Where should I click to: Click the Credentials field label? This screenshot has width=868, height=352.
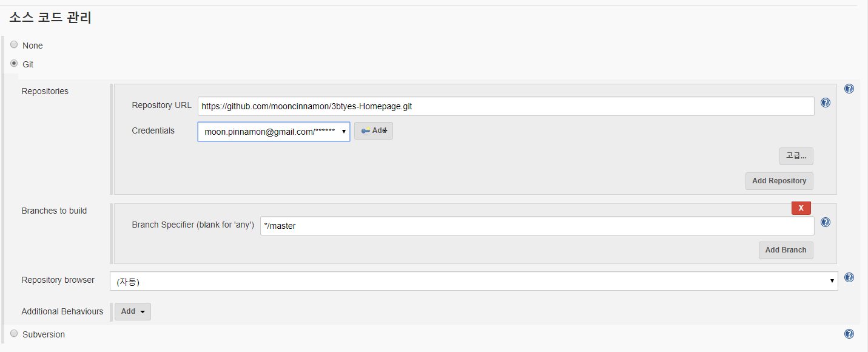tap(153, 130)
